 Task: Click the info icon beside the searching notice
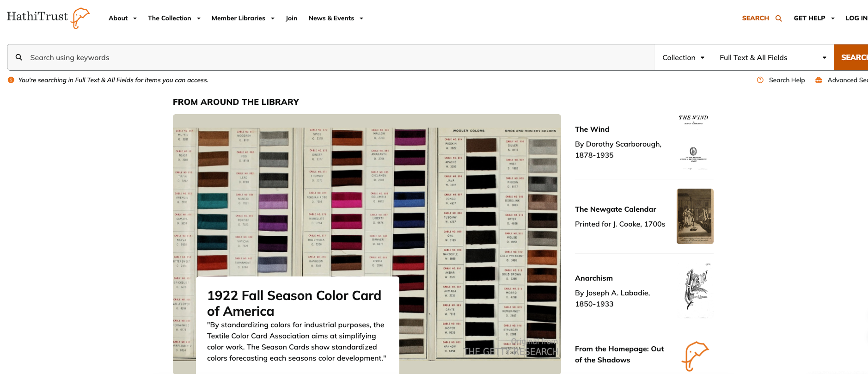[11, 80]
